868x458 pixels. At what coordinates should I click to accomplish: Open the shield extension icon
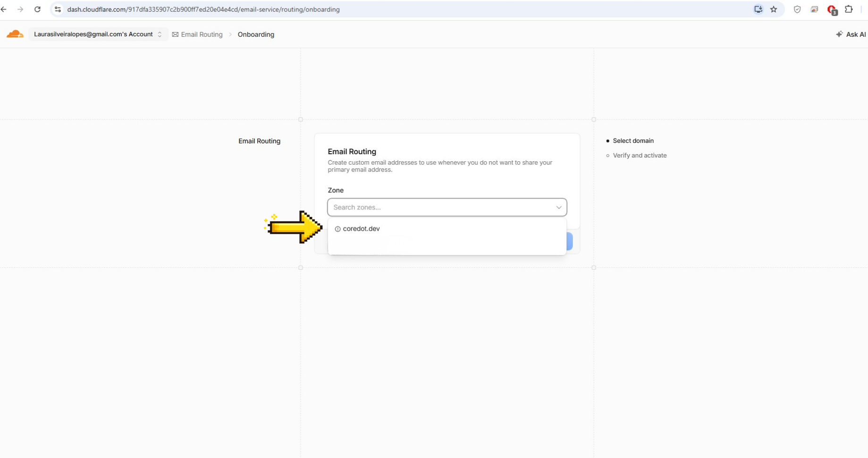(x=797, y=9)
